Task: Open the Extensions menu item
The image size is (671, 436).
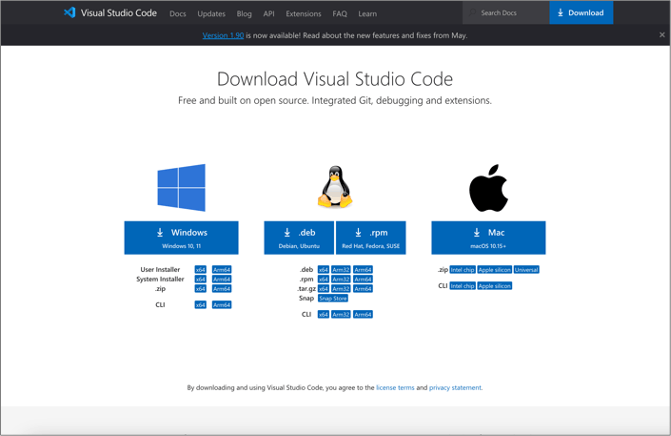Action: (303, 14)
